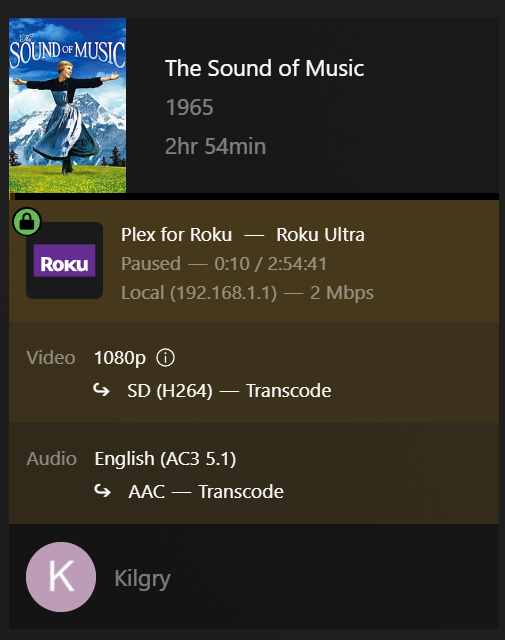Click the 2hr 54min duration text
This screenshot has width=505, height=640.
216,146
